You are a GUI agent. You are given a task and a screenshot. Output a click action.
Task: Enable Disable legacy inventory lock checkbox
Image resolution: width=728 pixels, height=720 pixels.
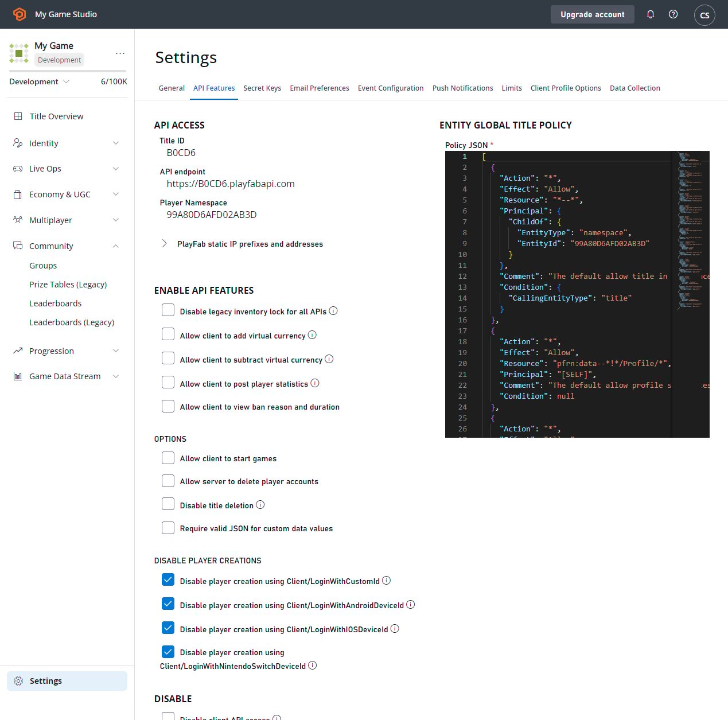(168, 310)
